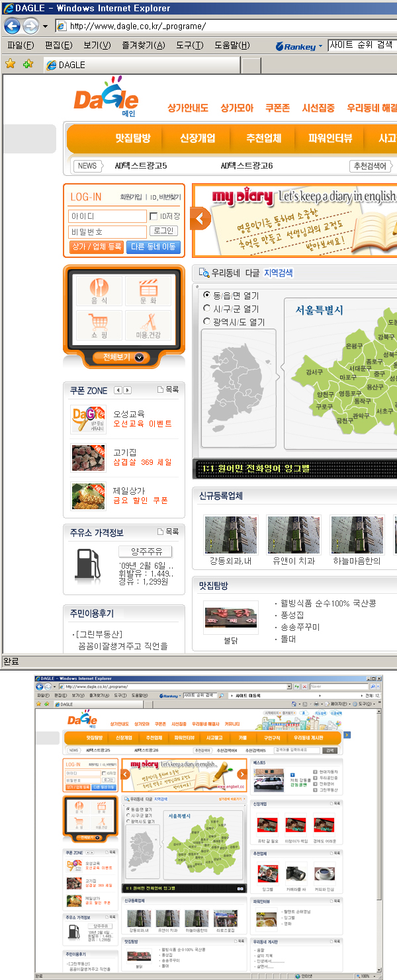Screen dimensions: 397x980
Task: Open 즐겨찾기(A) menu in enlarged screenshot
Action: coord(144,45)
